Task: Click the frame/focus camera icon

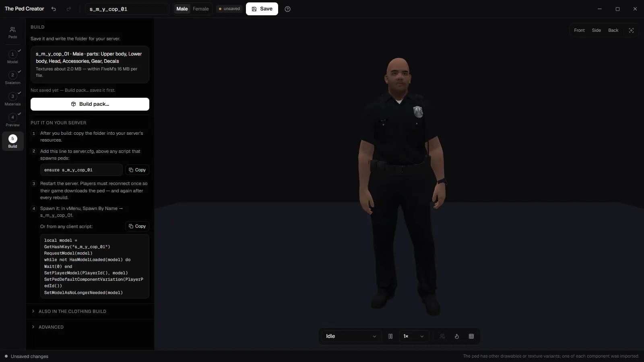Action: tap(631, 30)
